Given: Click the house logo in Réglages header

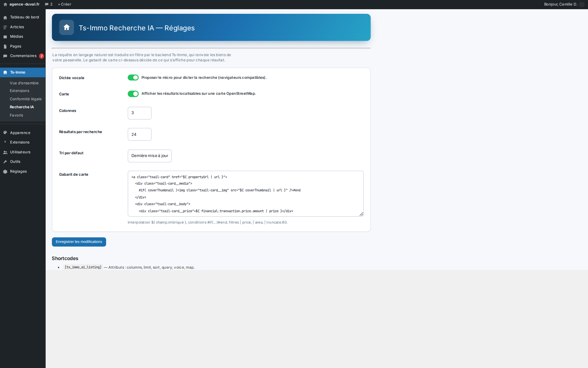Looking at the screenshot, I should 66,27.
